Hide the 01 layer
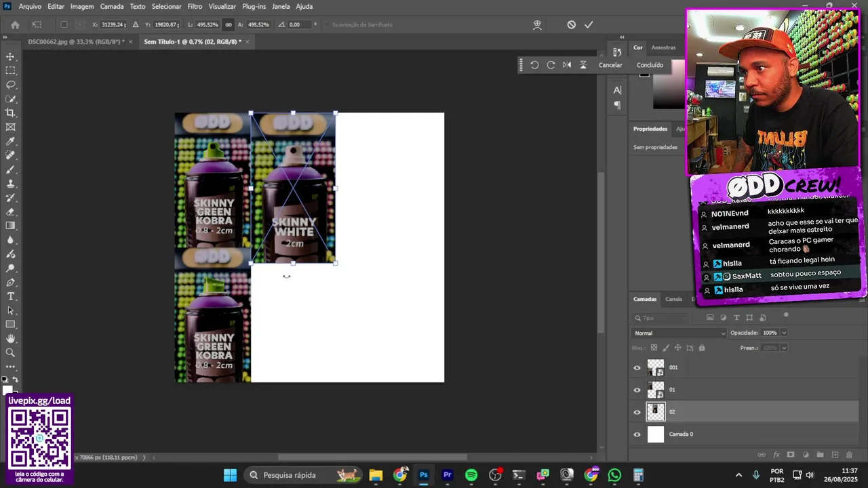This screenshot has width=868, height=488. click(637, 390)
